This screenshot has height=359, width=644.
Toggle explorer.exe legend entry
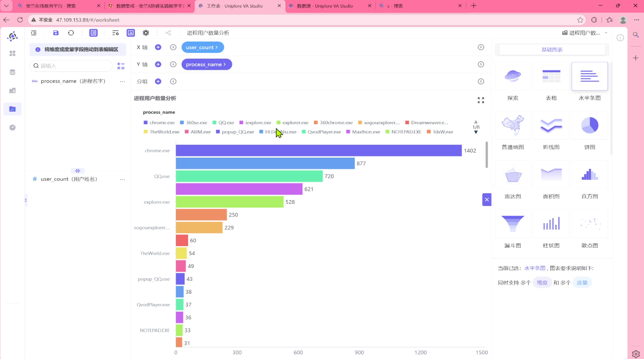click(x=292, y=123)
